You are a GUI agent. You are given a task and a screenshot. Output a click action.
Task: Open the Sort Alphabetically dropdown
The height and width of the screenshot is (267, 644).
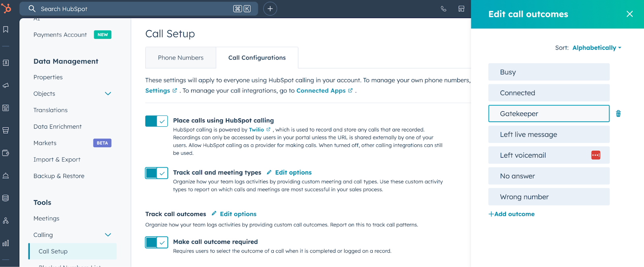(597, 48)
